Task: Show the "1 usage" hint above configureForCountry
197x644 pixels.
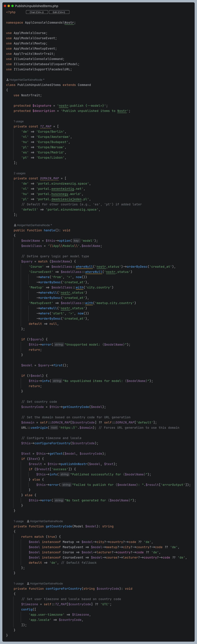Action: click(19, 584)
